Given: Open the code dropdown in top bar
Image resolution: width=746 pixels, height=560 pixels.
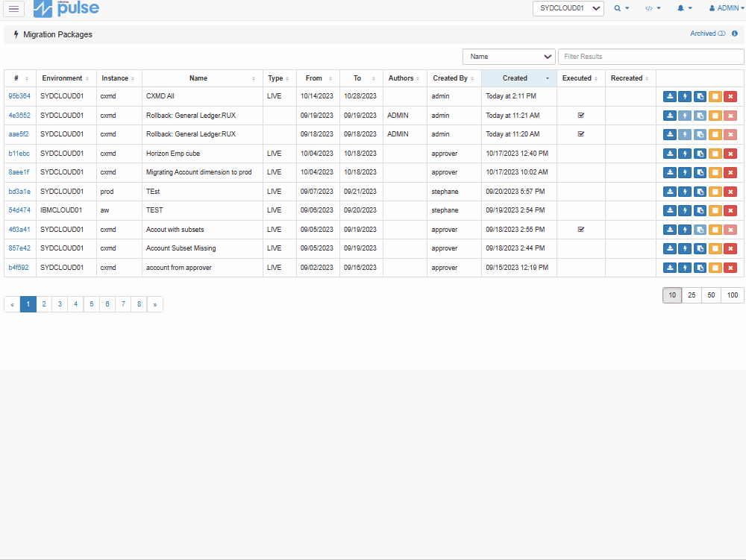Looking at the screenshot, I should point(653,8).
